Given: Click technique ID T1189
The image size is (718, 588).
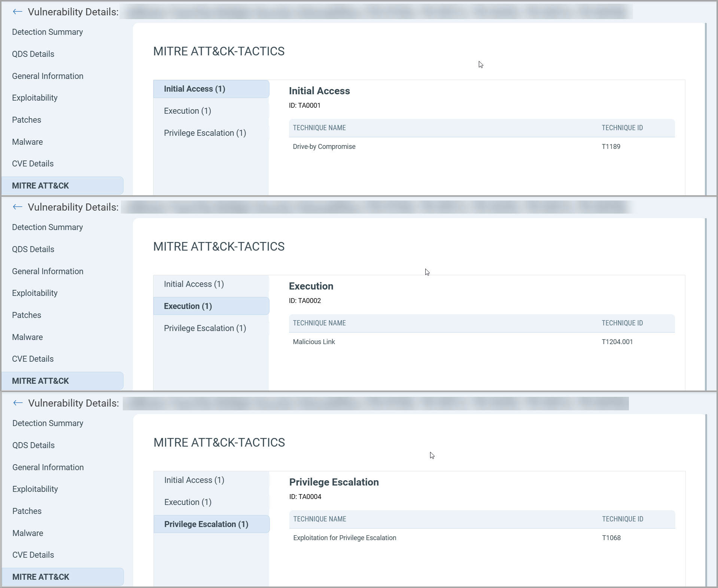Looking at the screenshot, I should (611, 147).
